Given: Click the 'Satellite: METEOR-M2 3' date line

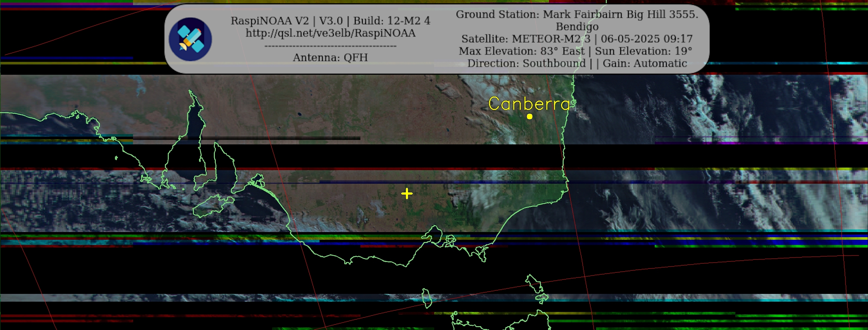Looking at the screenshot, I should tap(577, 39).
